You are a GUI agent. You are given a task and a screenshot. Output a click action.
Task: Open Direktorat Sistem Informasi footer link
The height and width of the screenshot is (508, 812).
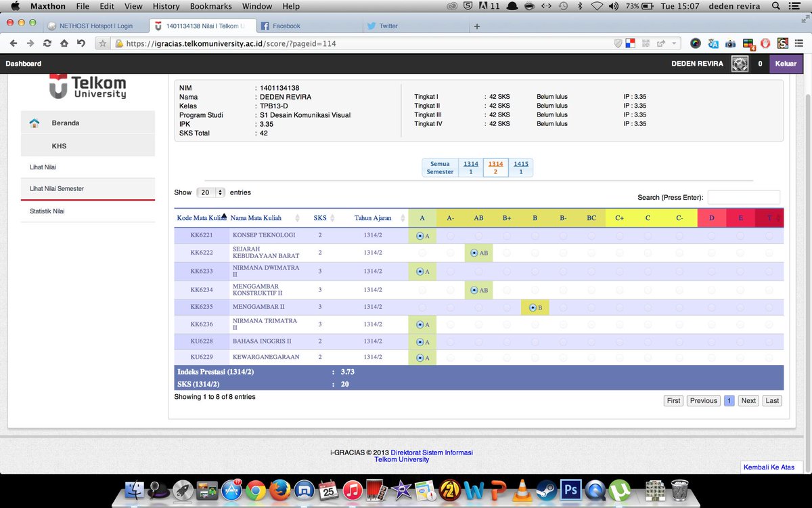pyautogui.click(x=432, y=452)
